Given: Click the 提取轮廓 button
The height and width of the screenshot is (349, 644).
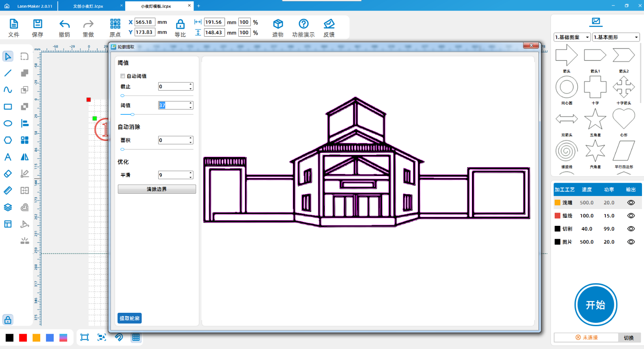Looking at the screenshot, I should tap(130, 318).
